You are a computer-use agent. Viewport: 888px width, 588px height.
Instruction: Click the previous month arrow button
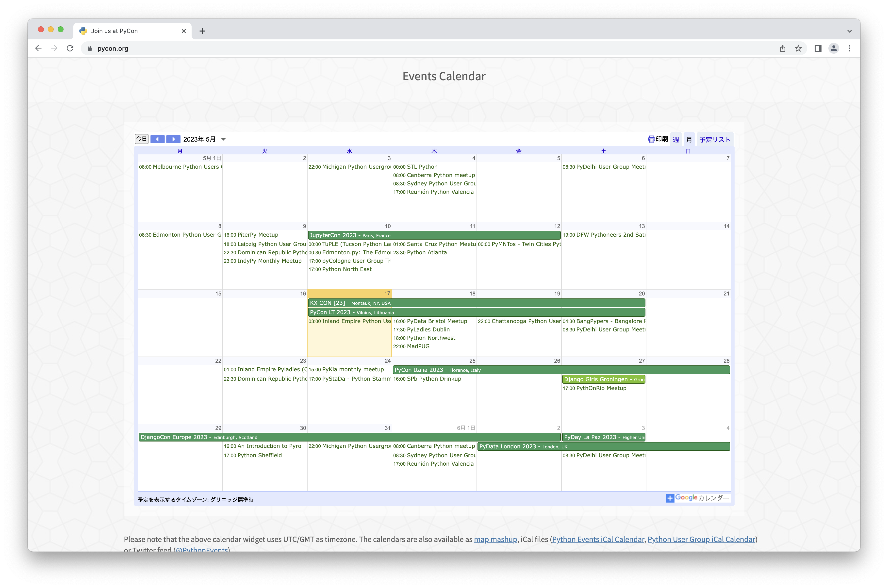point(158,139)
